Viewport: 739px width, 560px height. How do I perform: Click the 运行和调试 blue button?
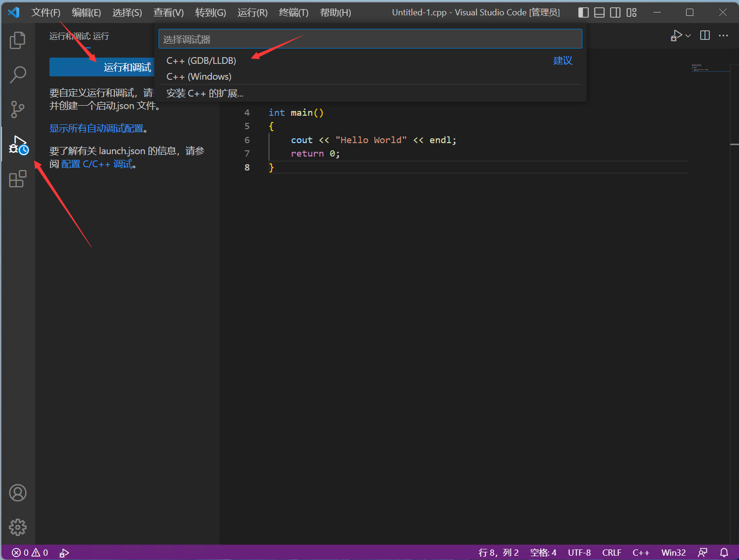pyautogui.click(x=102, y=67)
